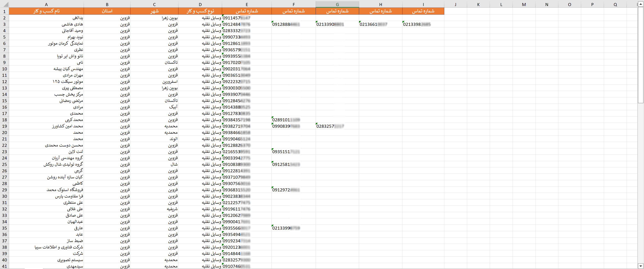Select phone cell starting 0912888
The height and width of the screenshot is (269, 644).
click(293, 24)
